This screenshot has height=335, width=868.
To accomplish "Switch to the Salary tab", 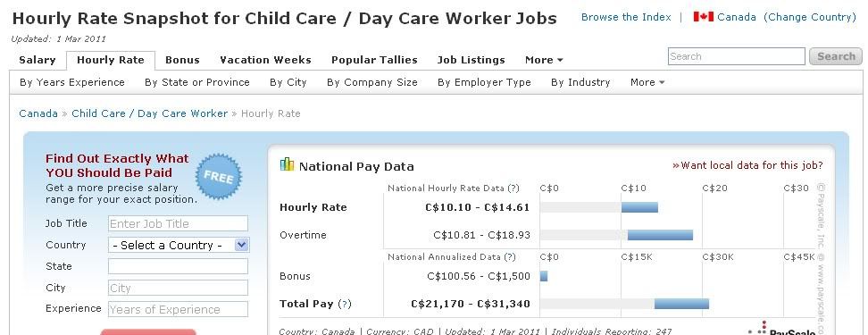I will pos(38,60).
